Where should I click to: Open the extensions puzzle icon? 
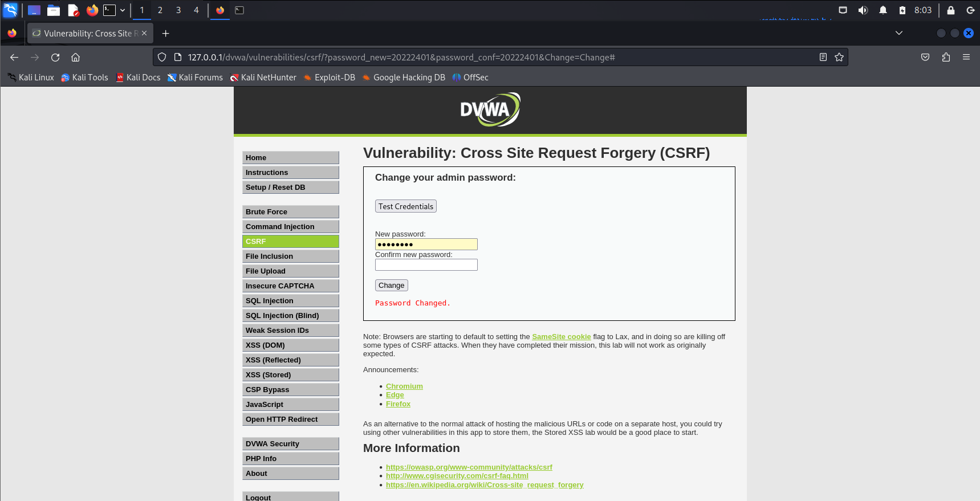tap(946, 57)
